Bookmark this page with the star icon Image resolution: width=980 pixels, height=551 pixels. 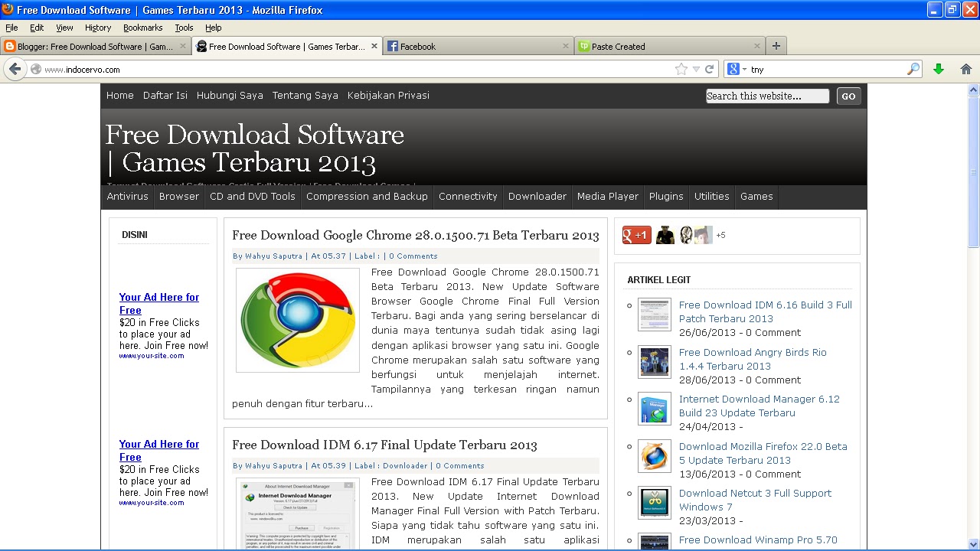click(x=681, y=69)
